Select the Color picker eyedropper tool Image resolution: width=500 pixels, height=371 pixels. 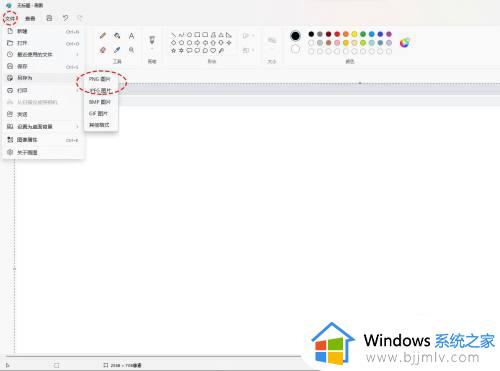coord(117,50)
